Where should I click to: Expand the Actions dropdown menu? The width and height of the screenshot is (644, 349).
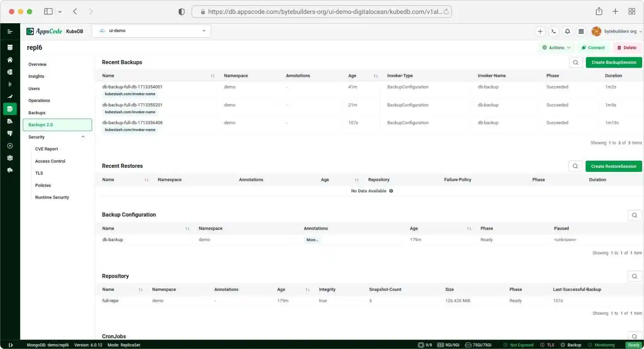coord(556,47)
